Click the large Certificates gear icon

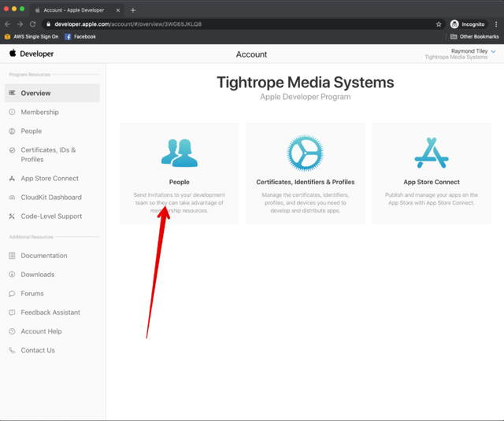305,153
